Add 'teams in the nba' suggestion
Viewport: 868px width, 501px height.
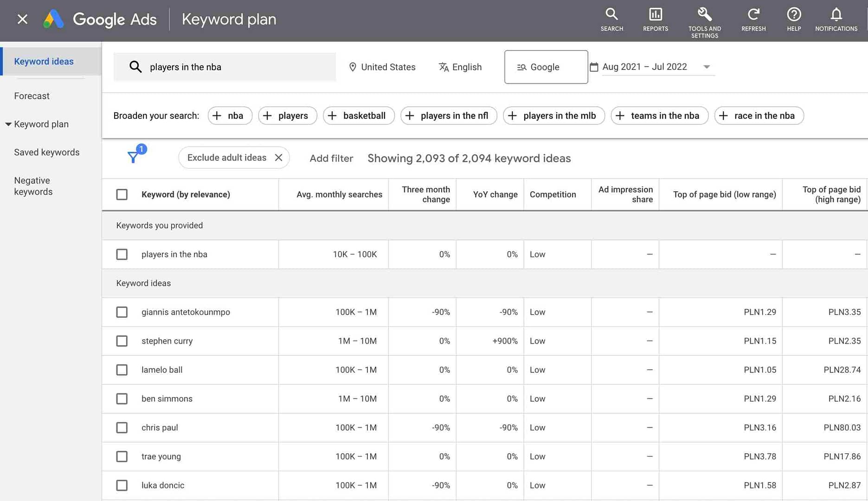pyautogui.click(x=659, y=116)
